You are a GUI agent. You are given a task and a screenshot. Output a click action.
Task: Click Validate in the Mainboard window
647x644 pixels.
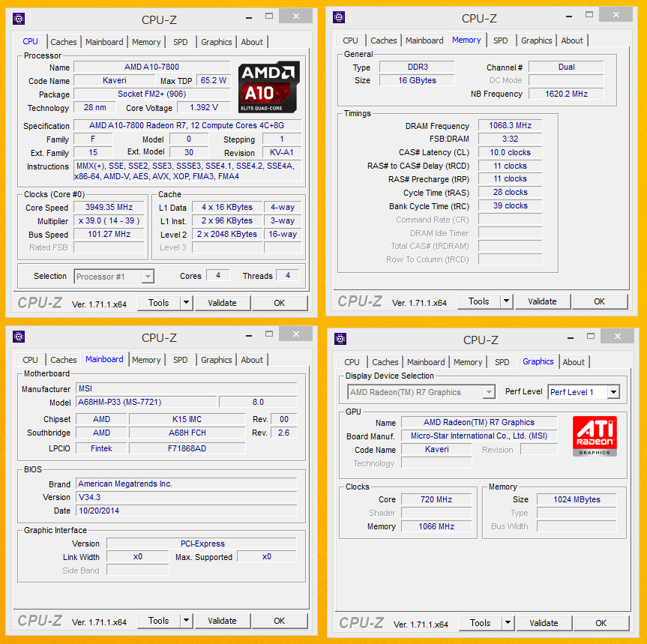(x=223, y=621)
